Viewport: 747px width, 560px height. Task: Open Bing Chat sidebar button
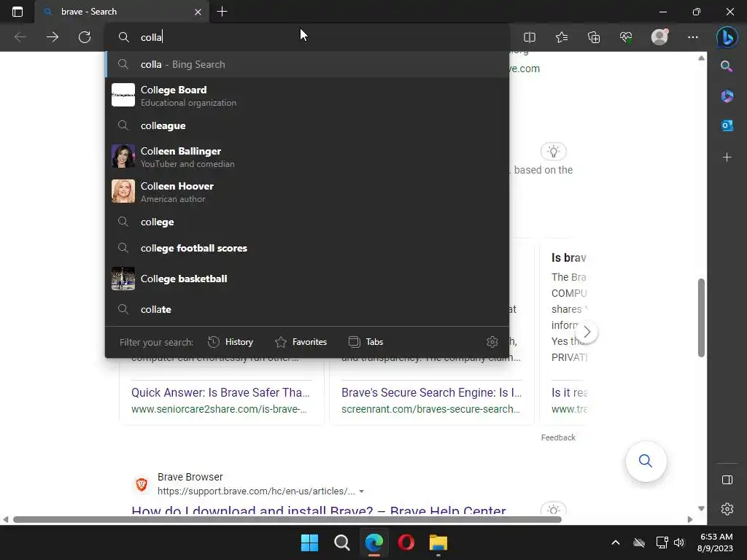coord(727,37)
